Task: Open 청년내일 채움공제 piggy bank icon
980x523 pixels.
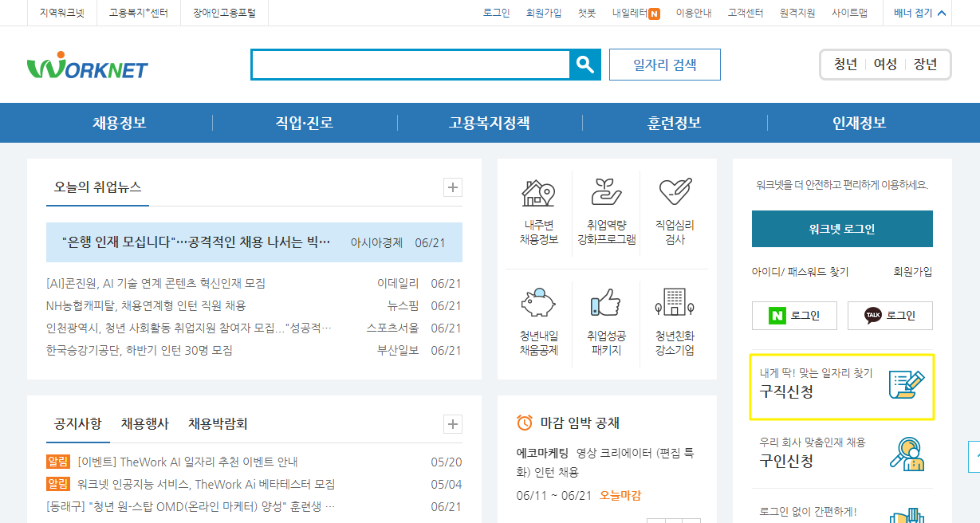Action: coord(538,303)
